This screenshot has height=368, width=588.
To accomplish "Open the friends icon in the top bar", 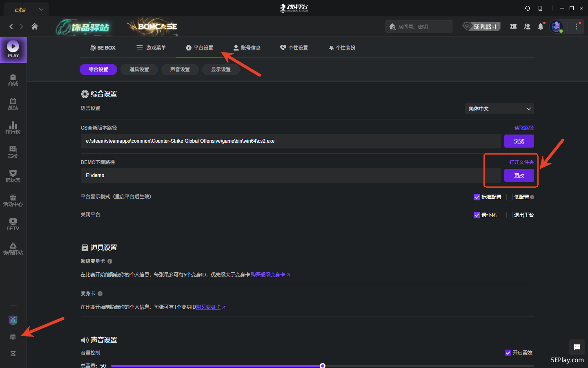I will [527, 27].
